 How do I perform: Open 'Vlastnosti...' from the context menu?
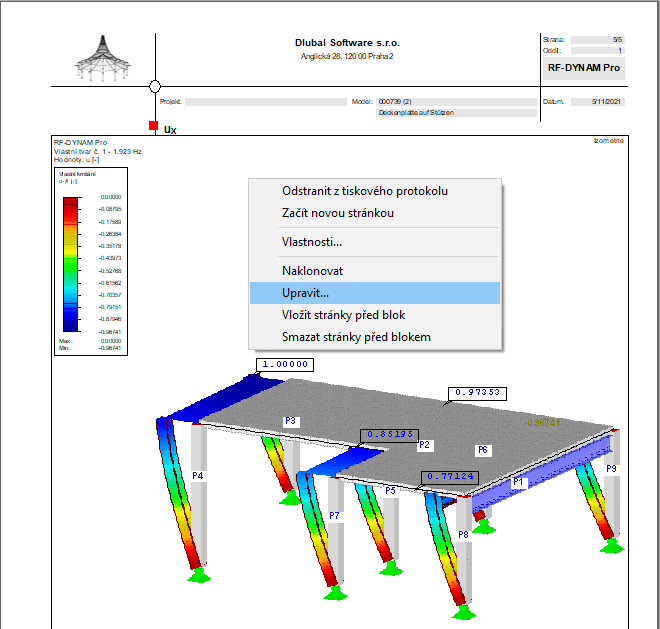[x=375, y=242]
